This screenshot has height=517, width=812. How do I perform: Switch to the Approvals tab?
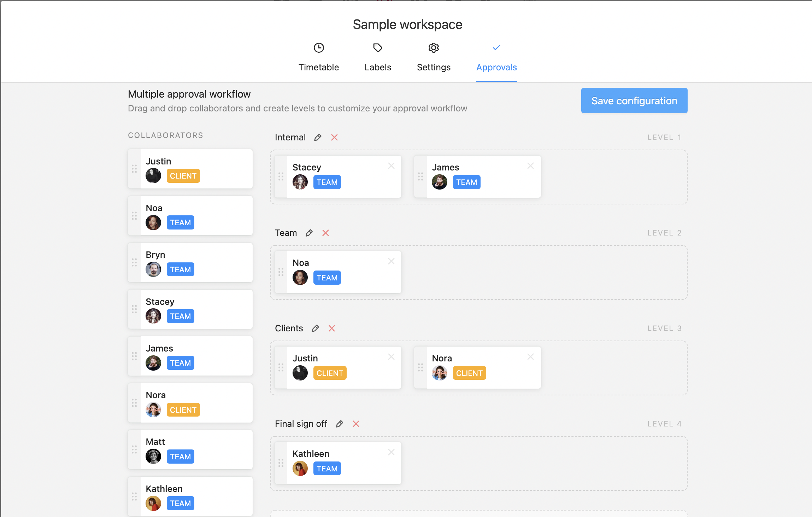point(496,67)
